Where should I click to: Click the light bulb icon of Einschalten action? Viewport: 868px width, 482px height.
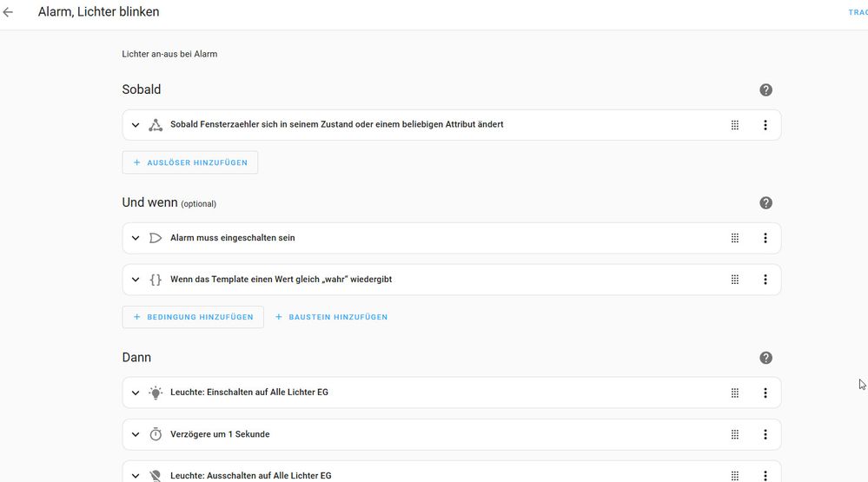[x=156, y=393]
